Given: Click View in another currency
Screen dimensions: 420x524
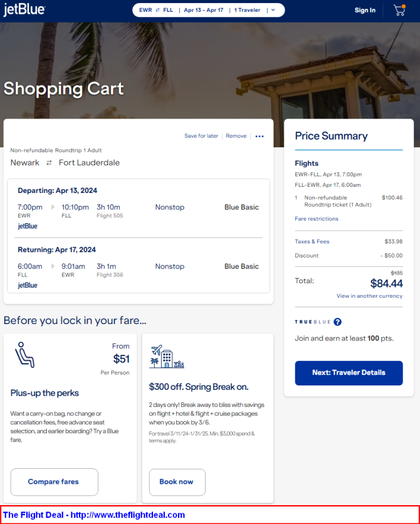Looking at the screenshot, I should tap(369, 296).
